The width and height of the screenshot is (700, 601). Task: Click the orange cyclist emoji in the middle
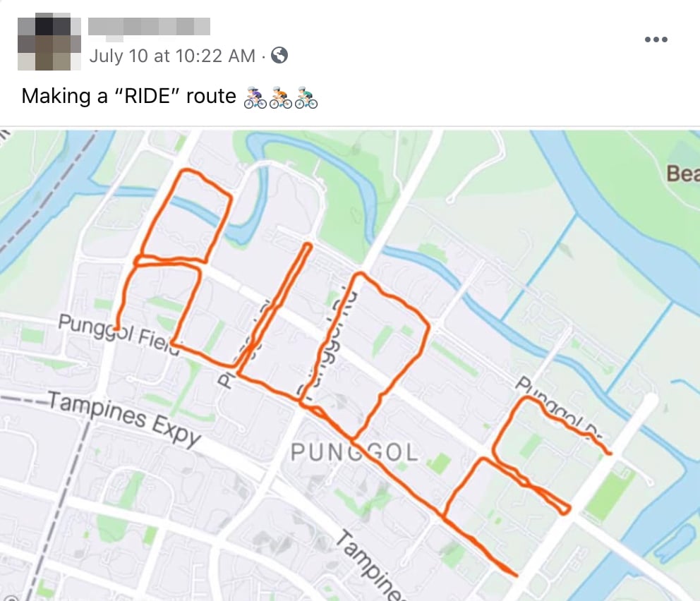(x=280, y=97)
